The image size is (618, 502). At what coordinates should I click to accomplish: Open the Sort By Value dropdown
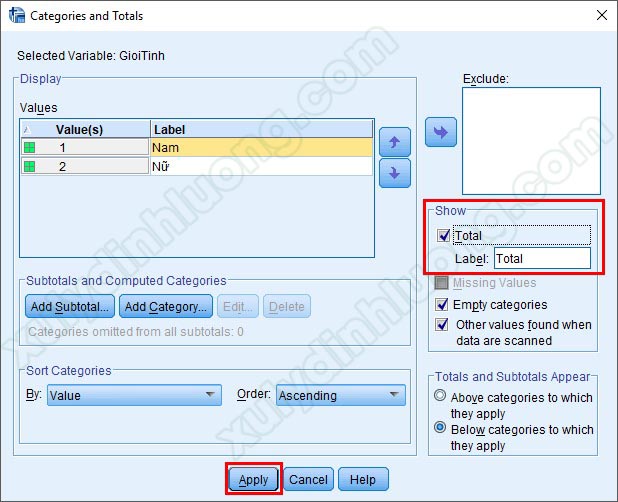click(134, 395)
